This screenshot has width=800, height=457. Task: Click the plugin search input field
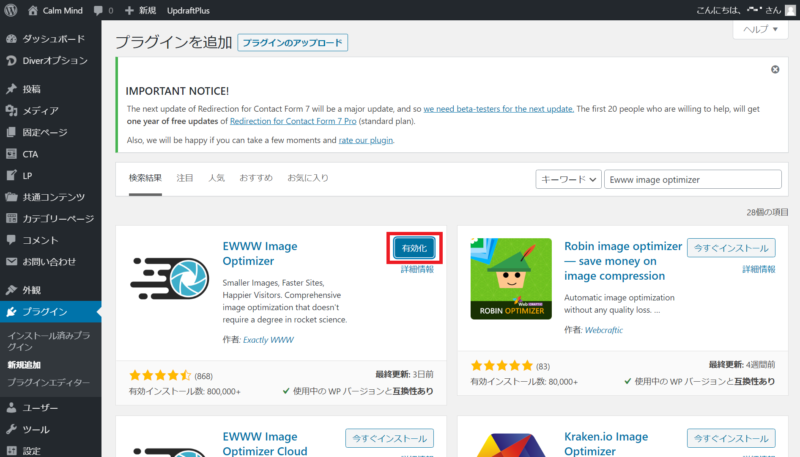693,180
